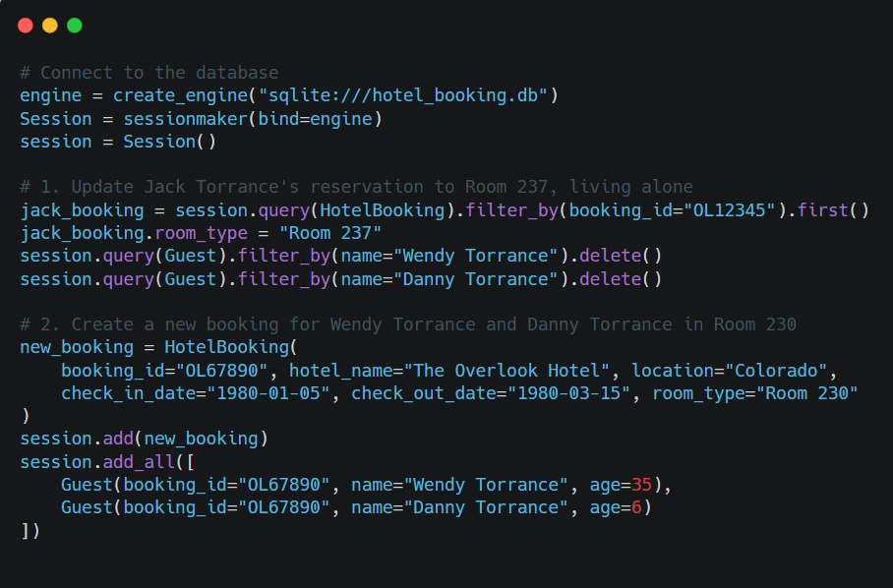
Task: Click name="Wendy Torrance" in the delete line
Action: (x=449, y=257)
